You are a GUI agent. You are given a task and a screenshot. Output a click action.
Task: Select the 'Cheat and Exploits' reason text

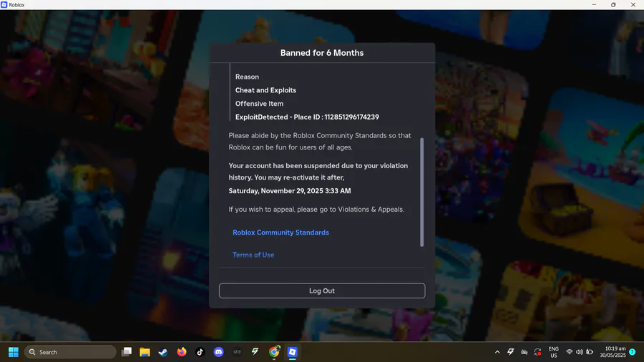(265, 90)
